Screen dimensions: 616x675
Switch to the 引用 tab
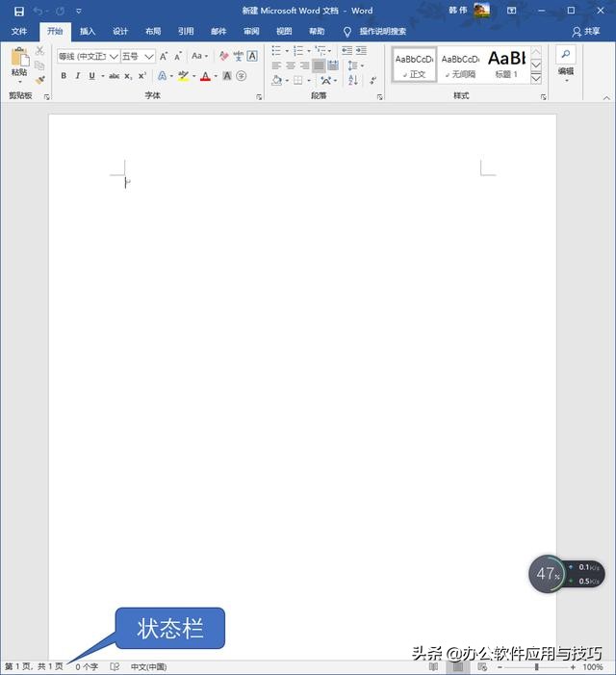186,32
